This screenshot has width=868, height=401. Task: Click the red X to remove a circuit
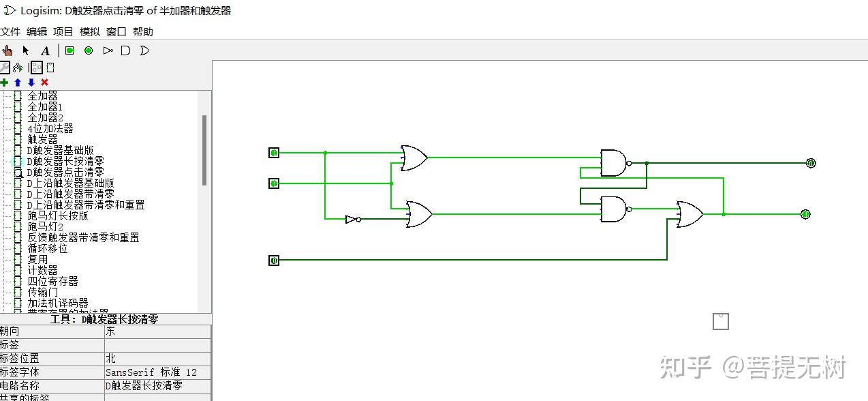pos(44,81)
